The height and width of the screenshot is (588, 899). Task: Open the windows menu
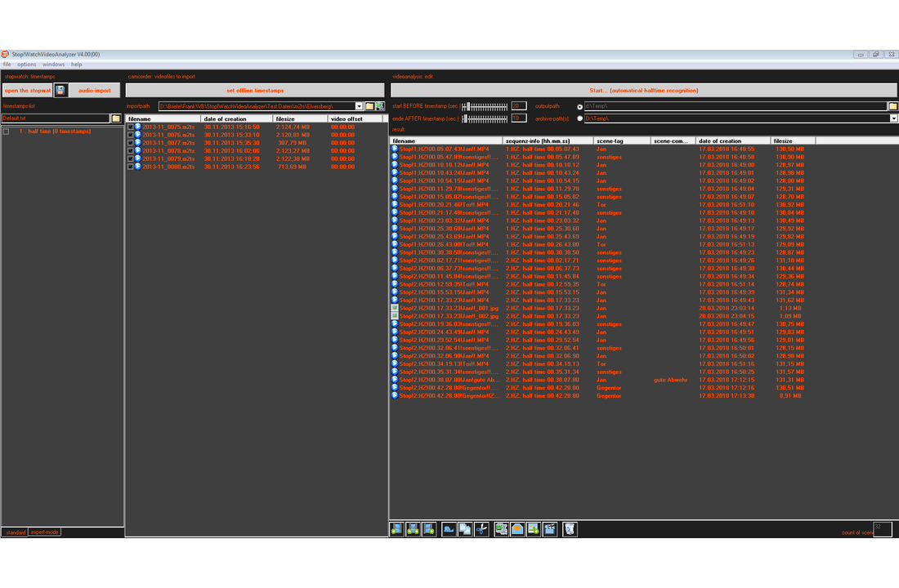(x=53, y=65)
